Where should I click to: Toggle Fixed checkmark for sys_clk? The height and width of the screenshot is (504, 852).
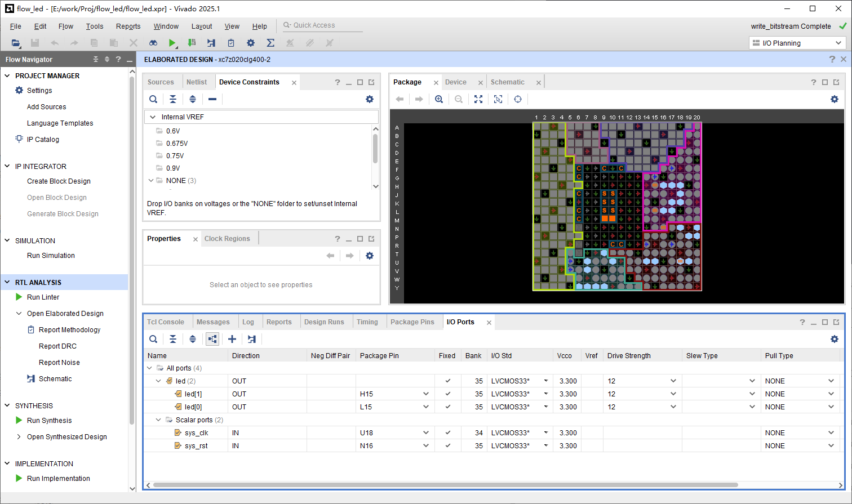click(448, 433)
